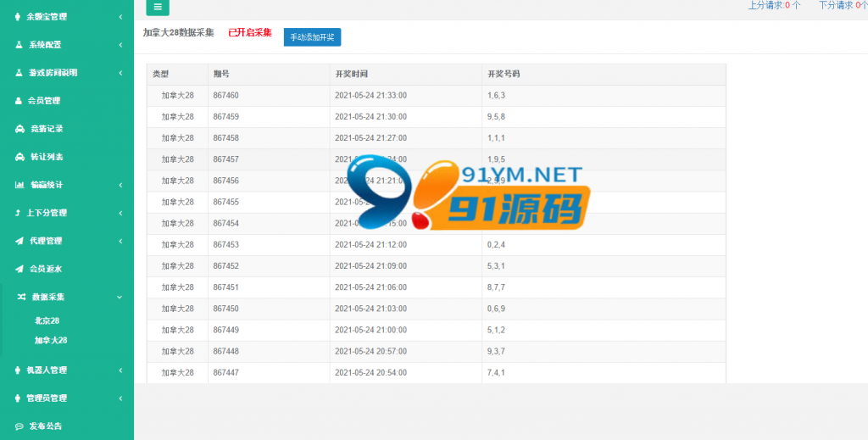
Task: Click the 管理员管理 person icon
Action: click(18, 398)
